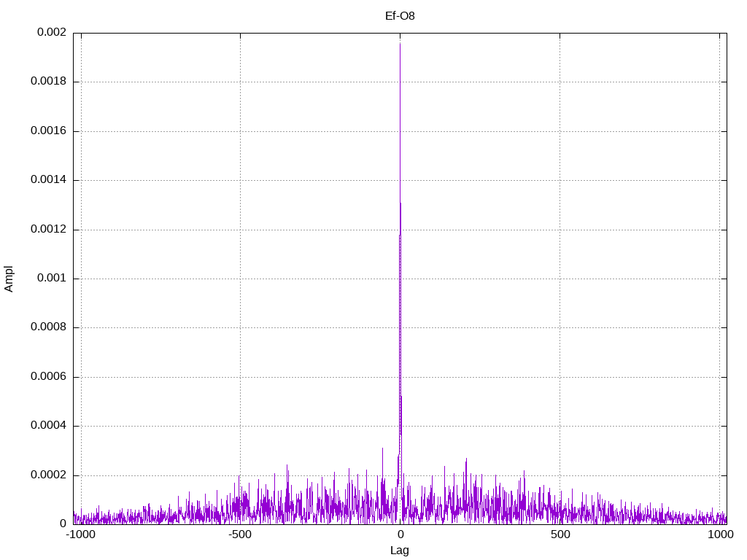747x560 pixels.
Task: Click the 500 x-axis tick label
Action: [560, 535]
